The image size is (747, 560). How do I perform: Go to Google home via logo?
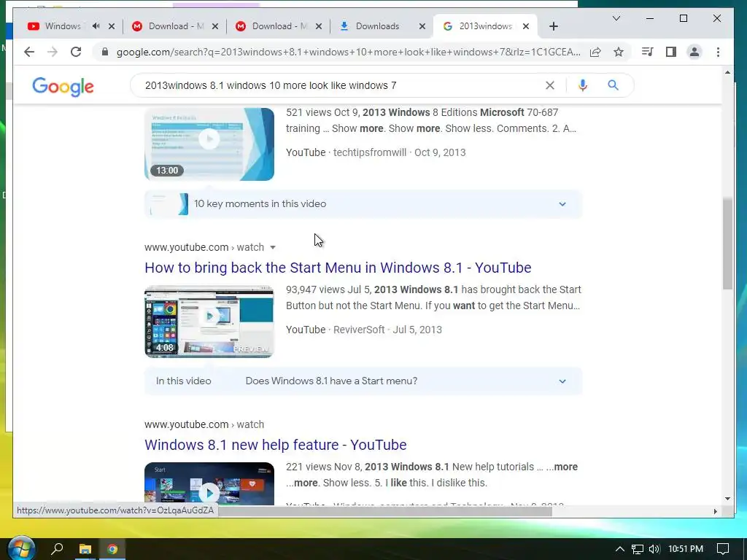[63, 86]
